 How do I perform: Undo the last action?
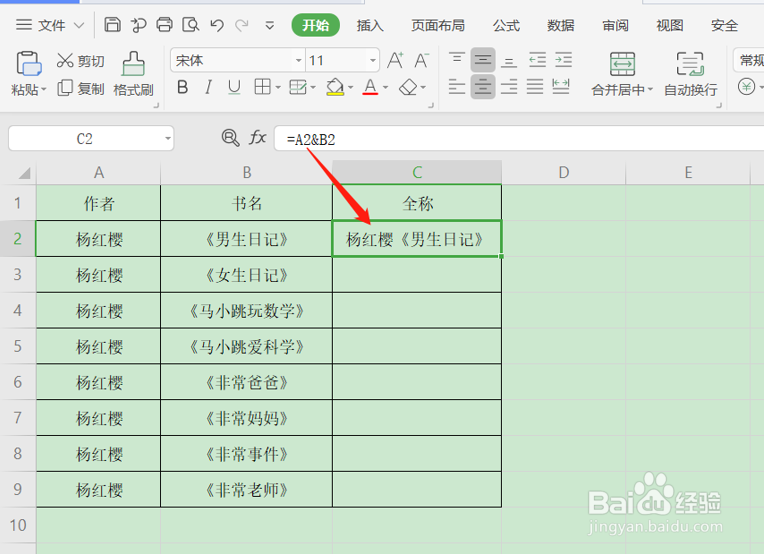point(217,25)
